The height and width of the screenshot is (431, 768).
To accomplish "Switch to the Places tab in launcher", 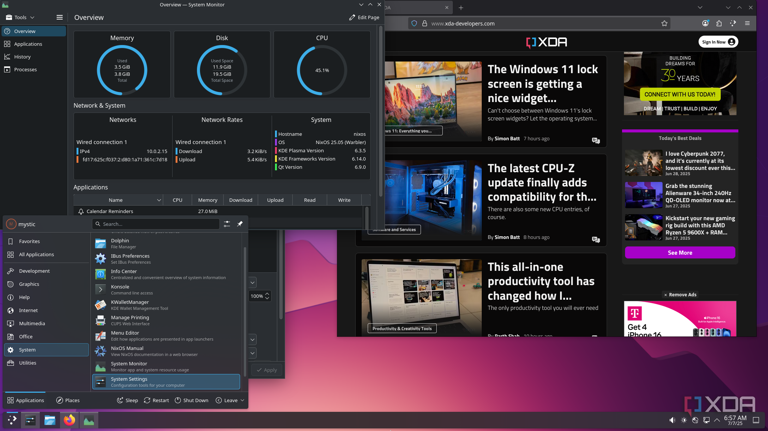I will point(68,400).
